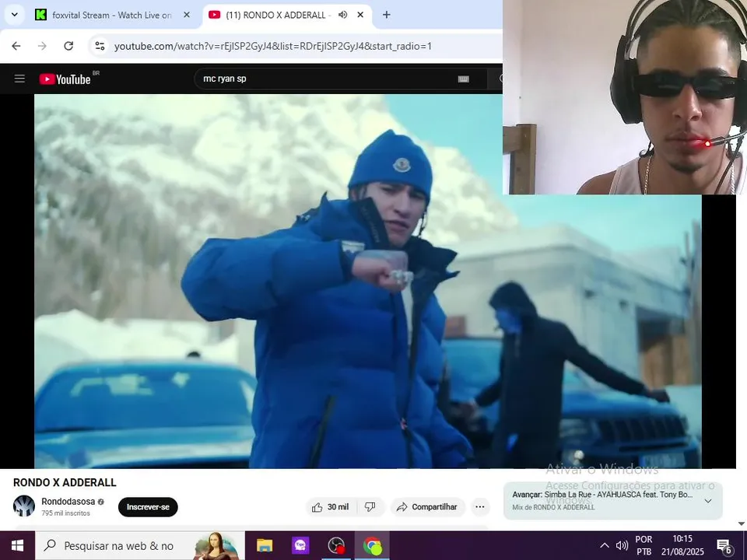Viewport: 747px width, 560px height.
Task: Open the Windows Start menu
Action: pyautogui.click(x=17, y=546)
